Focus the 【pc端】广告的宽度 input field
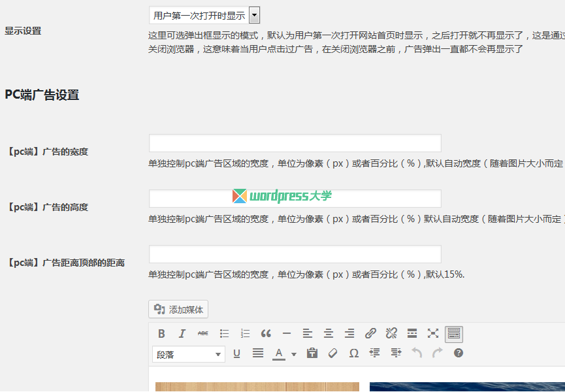This screenshot has width=565, height=392. [x=295, y=143]
